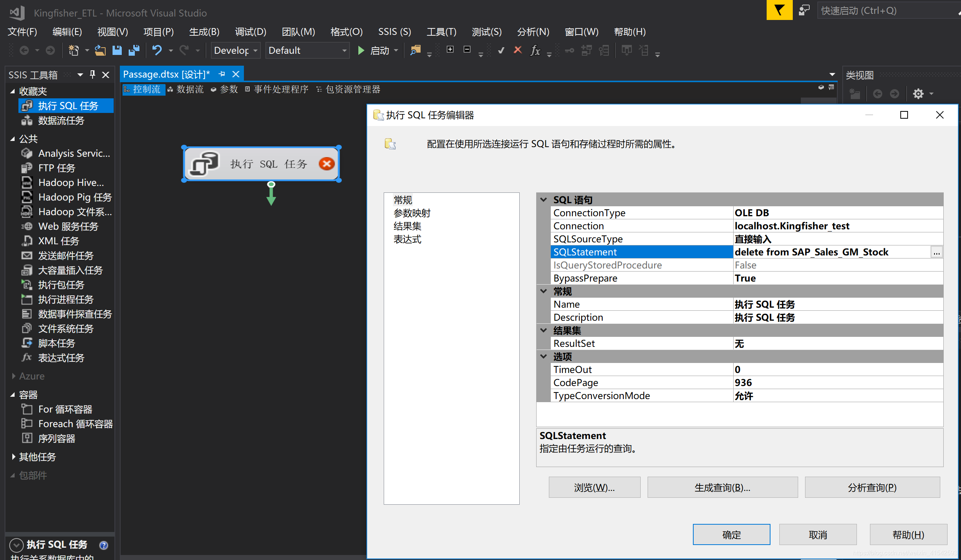Open the SSIS (S) menu
Screen dimensions: 961x560
[394, 32]
